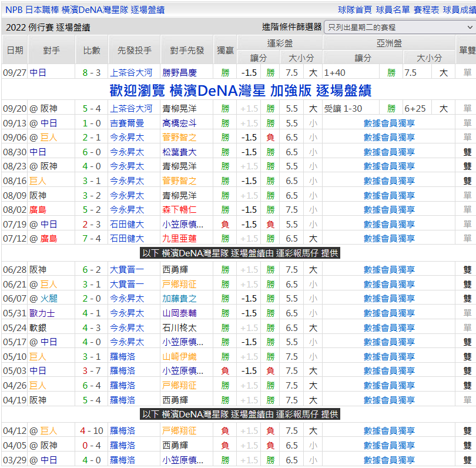Open the 賽程表 link
The image size is (476, 468).
click(x=426, y=10)
